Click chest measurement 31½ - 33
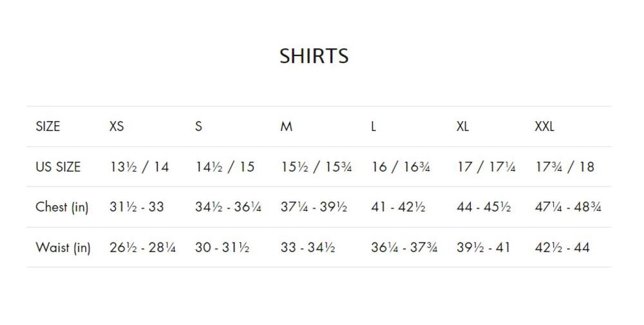 point(137,207)
